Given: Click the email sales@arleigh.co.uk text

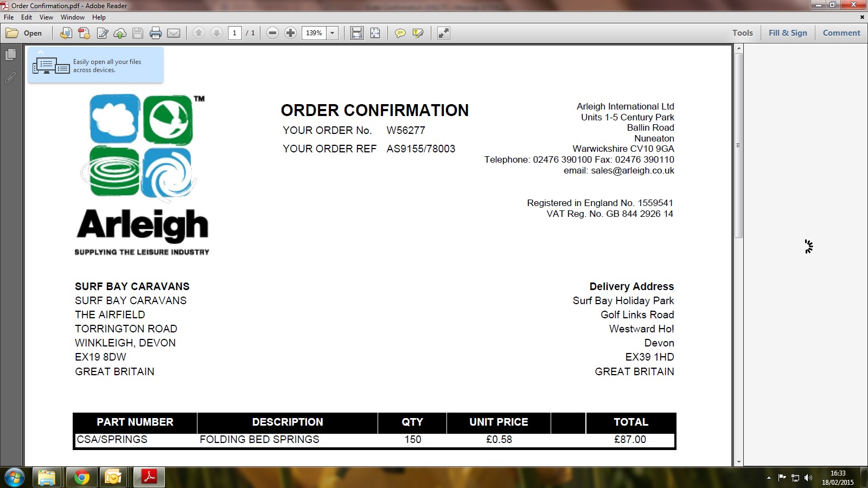Looking at the screenshot, I should (633, 170).
